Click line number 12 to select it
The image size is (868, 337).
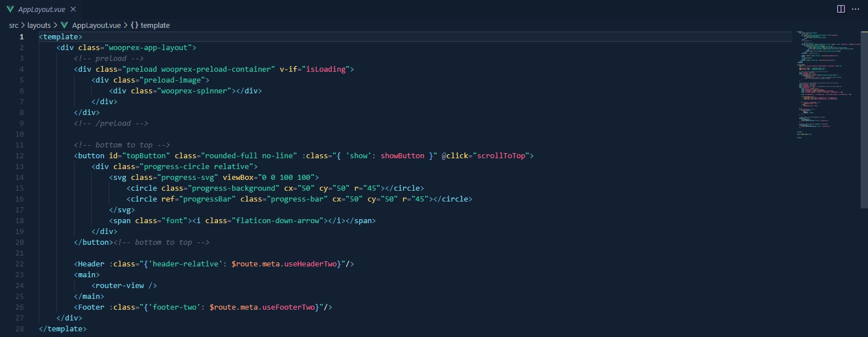19,155
